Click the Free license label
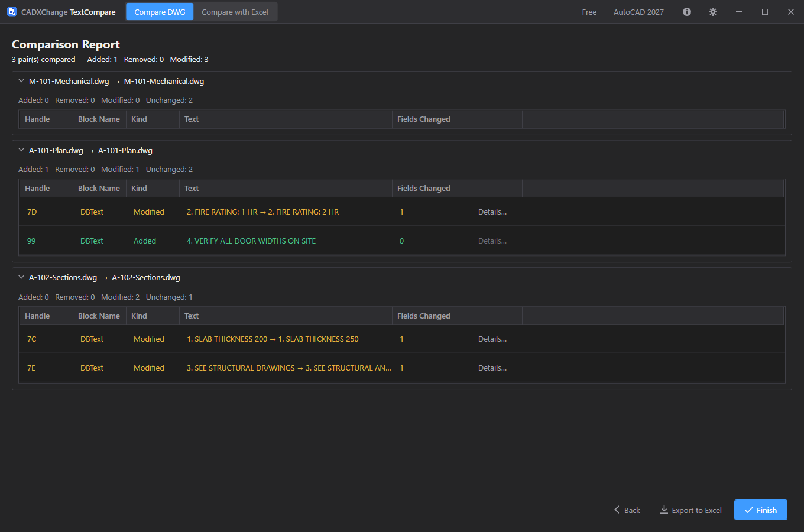804x532 pixels. 589,12
